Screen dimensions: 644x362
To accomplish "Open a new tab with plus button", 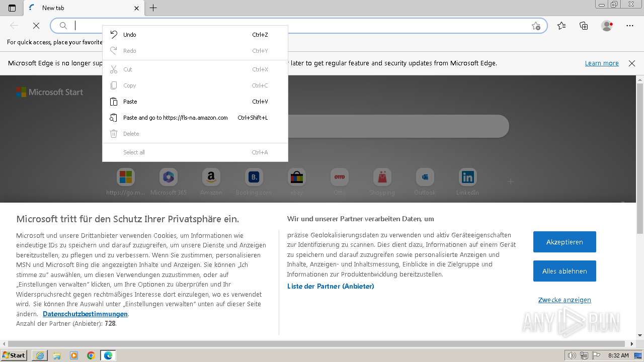I will tap(153, 8).
